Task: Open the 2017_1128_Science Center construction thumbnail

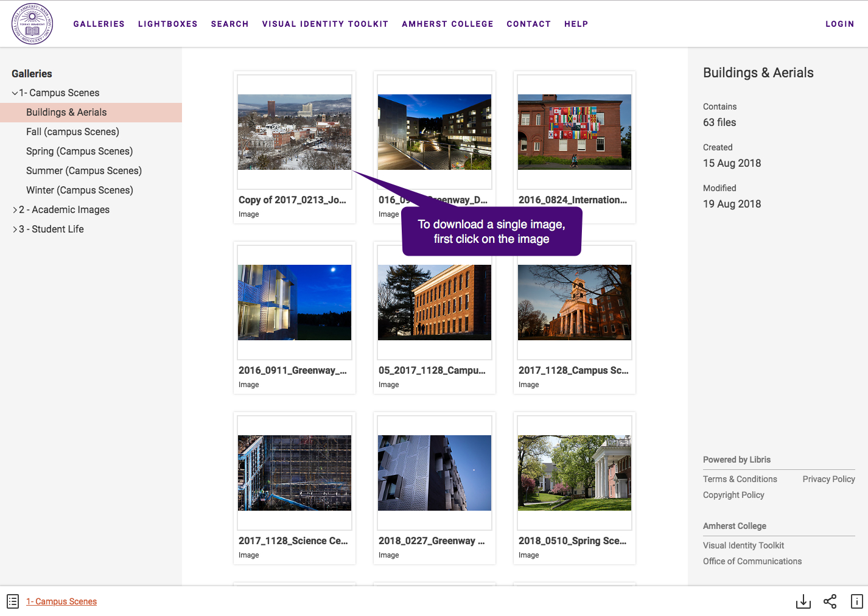Action: pos(295,473)
